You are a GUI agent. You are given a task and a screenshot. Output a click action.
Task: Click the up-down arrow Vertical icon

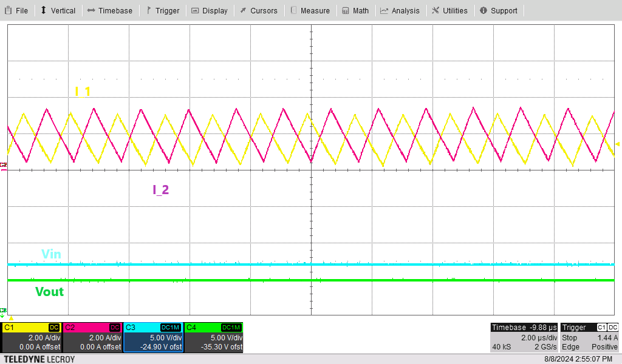click(x=44, y=10)
